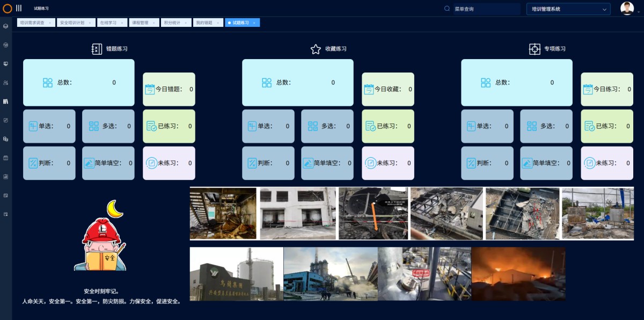This screenshot has width=644, height=320.
Task: Close the 积分统计 tab
Action: [186, 23]
